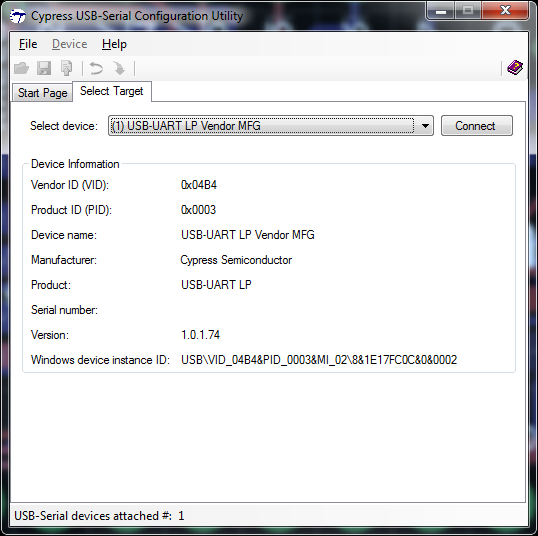Click the Open file folder toolbar icon

tap(21, 68)
